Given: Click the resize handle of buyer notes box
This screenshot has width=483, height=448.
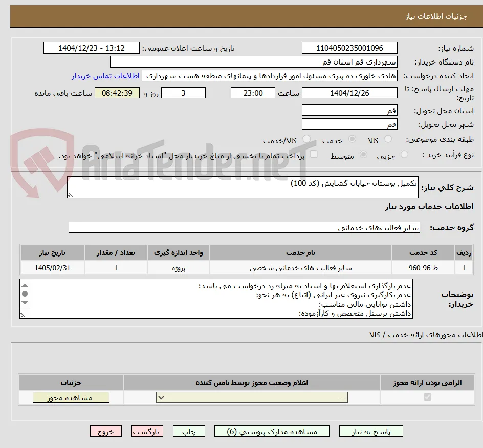Looking at the screenshot, I should coord(23,315).
